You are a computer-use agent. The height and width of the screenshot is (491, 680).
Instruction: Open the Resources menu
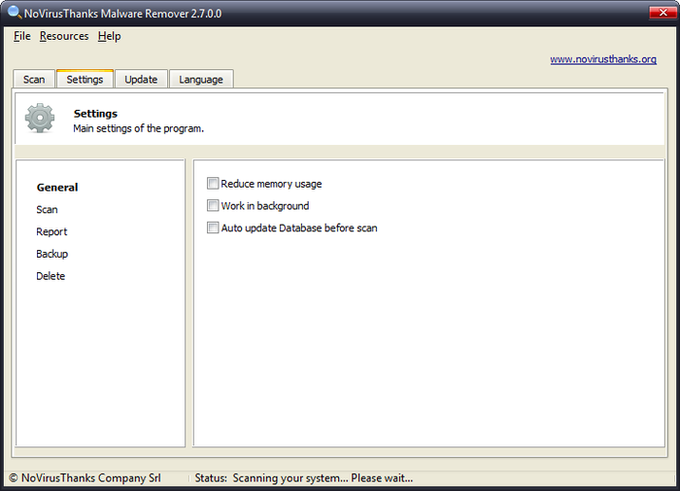tap(64, 36)
